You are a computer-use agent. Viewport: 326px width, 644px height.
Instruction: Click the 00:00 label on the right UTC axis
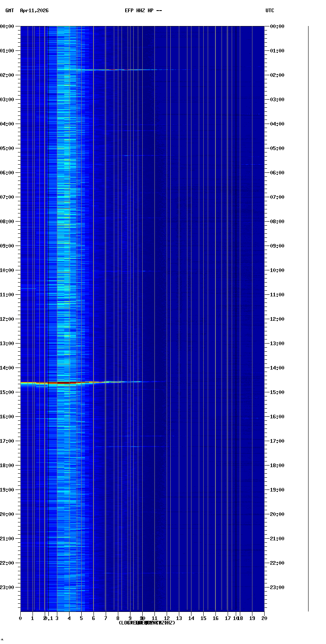pyautogui.click(x=277, y=26)
